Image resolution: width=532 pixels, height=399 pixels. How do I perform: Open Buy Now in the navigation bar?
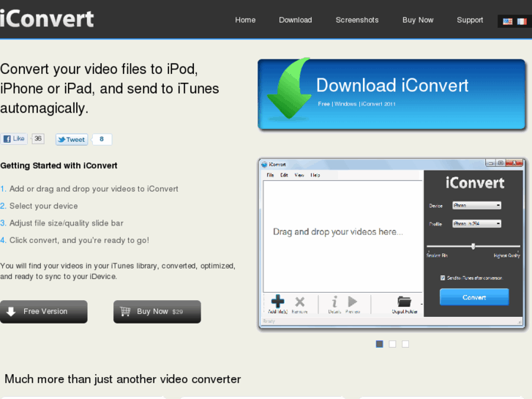click(418, 20)
